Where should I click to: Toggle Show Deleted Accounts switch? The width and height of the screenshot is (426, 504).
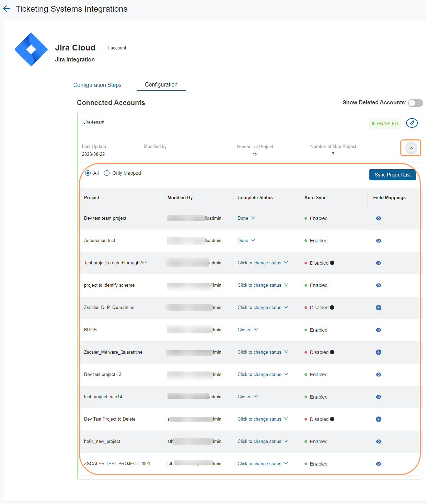click(415, 103)
